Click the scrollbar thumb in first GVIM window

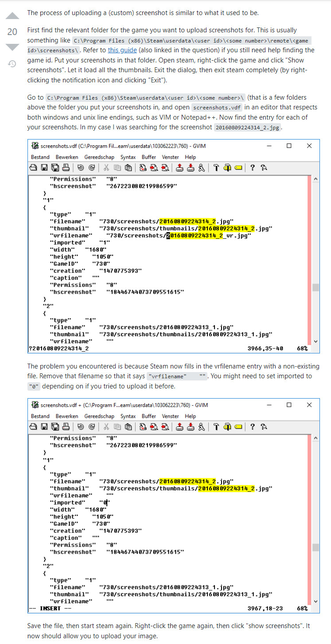tap(315, 287)
